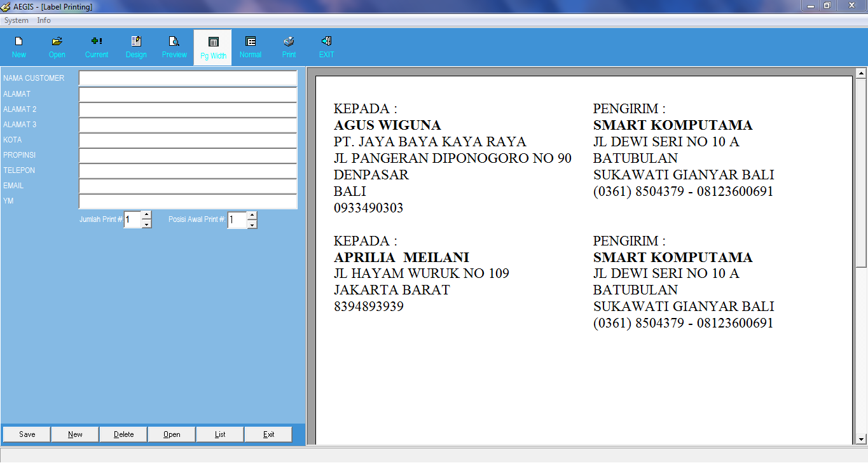Increase the Jumlah Print value
Image resolution: width=868 pixels, height=463 pixels.
(x=146, y=216)
